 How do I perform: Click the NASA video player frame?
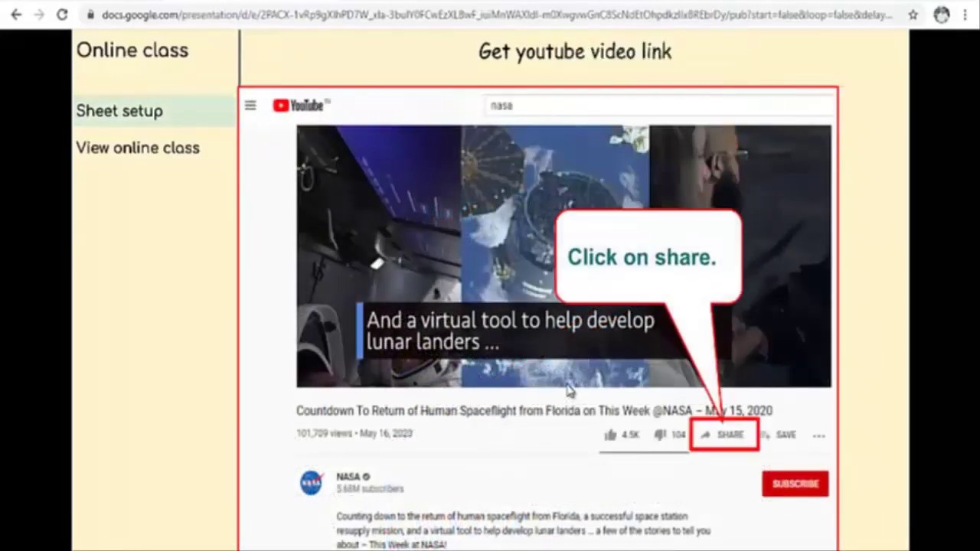point(563,256)
